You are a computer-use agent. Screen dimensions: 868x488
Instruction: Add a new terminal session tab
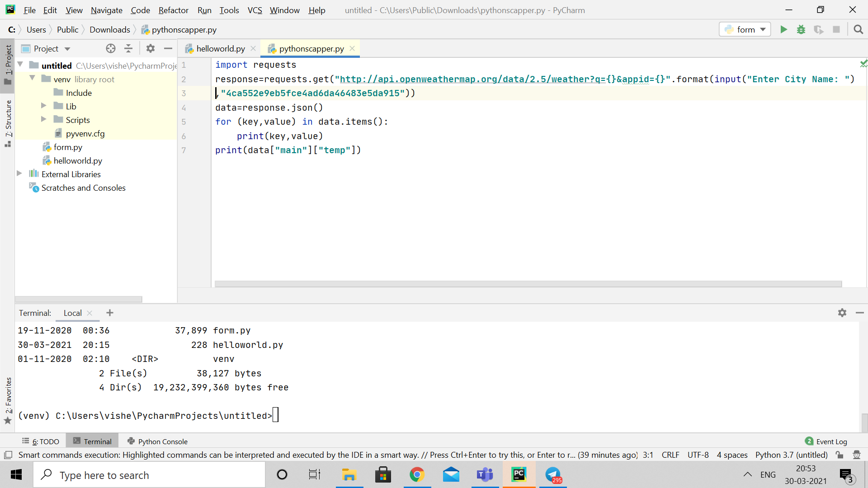[x=110, y=313]
